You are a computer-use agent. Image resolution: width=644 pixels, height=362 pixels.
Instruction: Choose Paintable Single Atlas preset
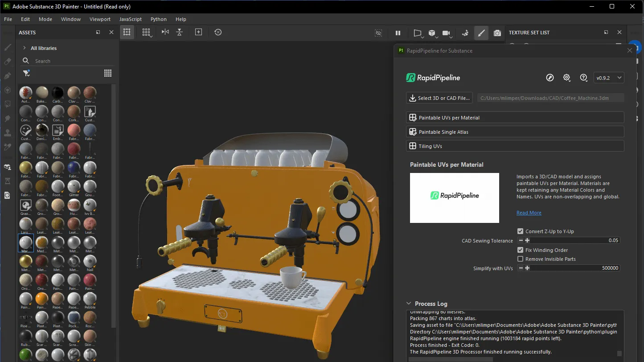tap(515, 132)
